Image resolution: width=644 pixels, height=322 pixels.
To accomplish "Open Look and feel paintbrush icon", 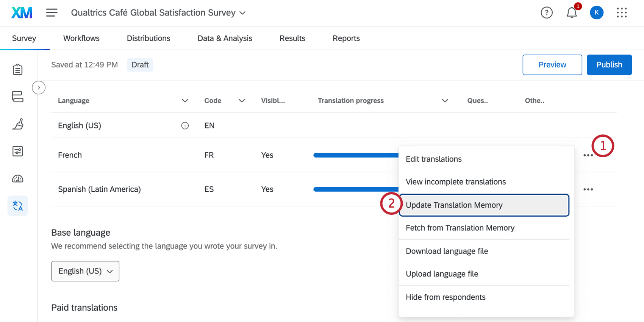I will click(x=18, y=124).
